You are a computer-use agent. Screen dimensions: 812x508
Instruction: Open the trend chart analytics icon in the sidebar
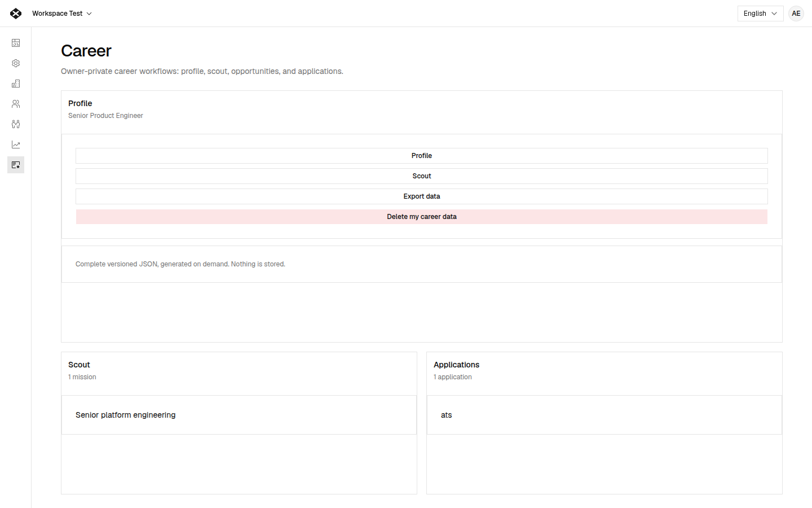pos(16,144)
